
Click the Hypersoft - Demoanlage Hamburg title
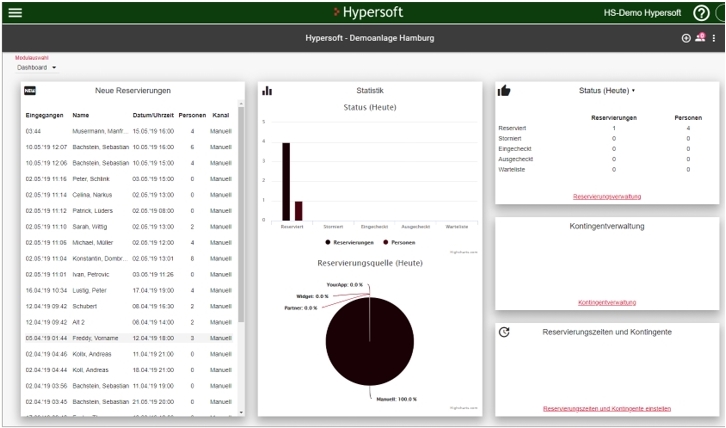[x=369, y=38]
